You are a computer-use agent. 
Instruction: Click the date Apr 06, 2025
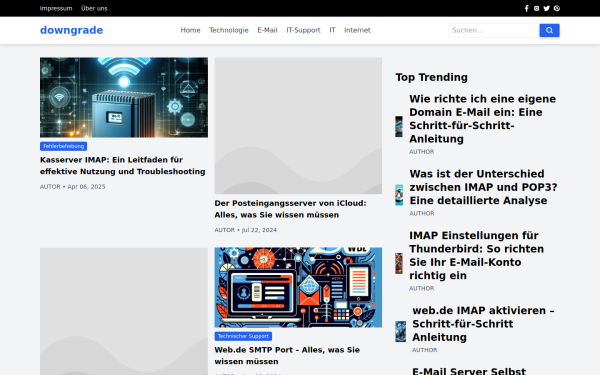point(86,187)
